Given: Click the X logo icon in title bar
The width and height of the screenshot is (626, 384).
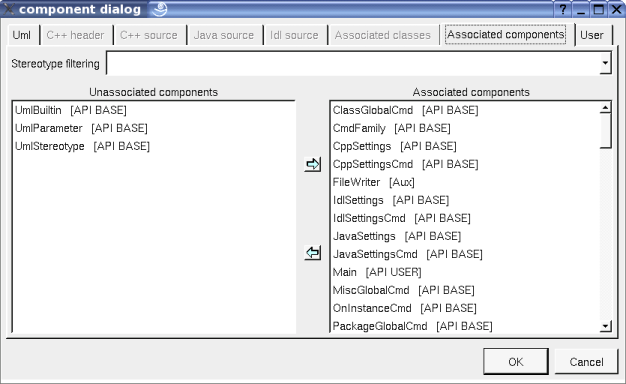Looking at the screenshot, I should point(9,9).
